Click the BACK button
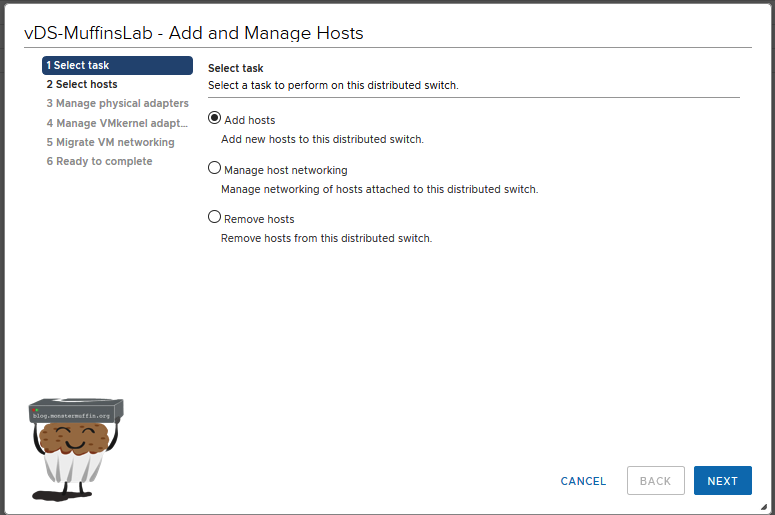 (655, 481)
